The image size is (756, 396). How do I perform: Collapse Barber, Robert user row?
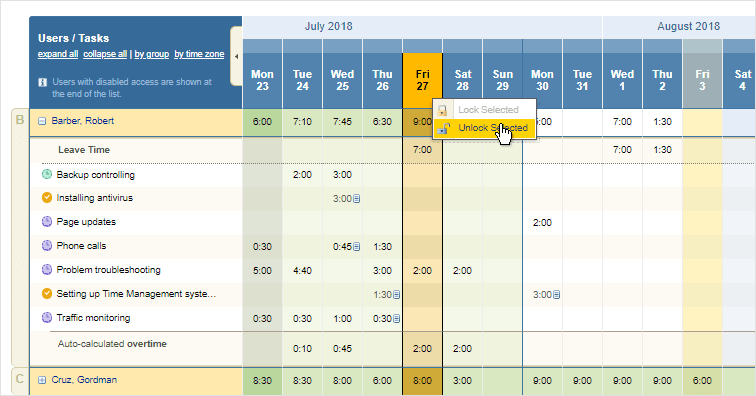pos(42,121)
